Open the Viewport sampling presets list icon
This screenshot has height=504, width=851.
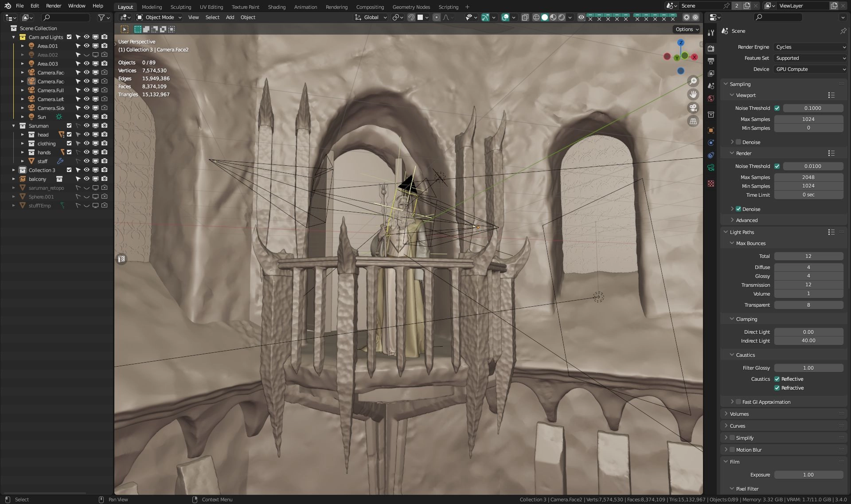coord(831,95)
